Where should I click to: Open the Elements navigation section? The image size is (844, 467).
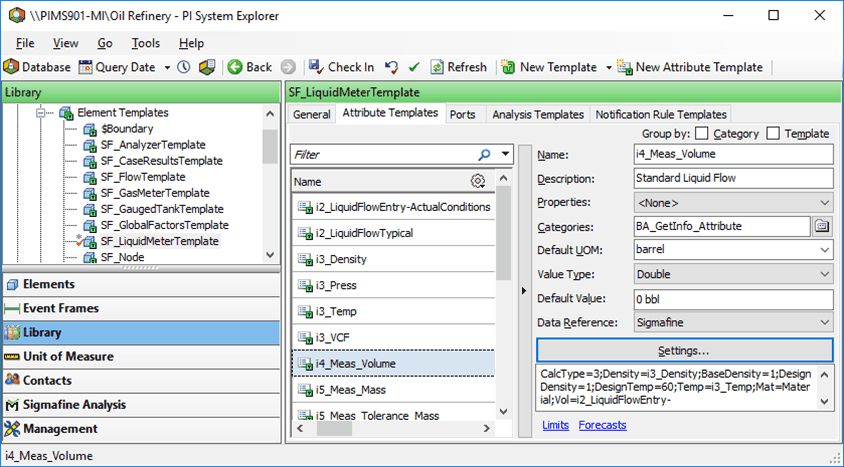pos(141,284)
